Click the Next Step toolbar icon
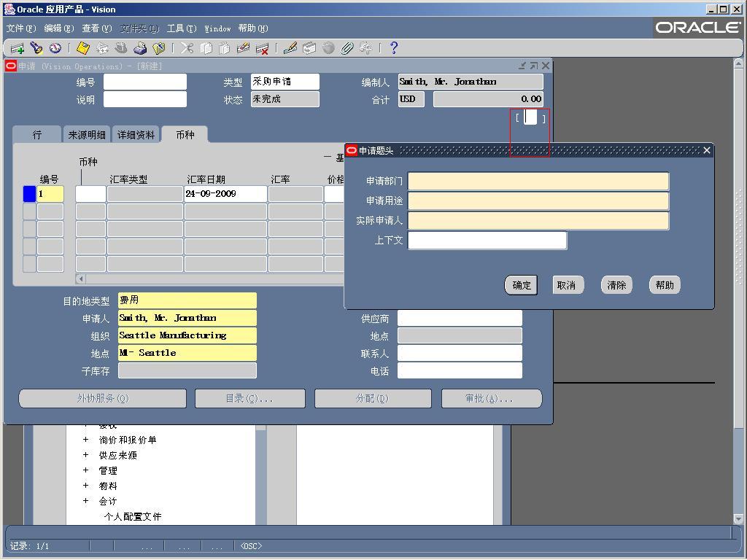Viewport: 747px width, 560px height. 102,48
